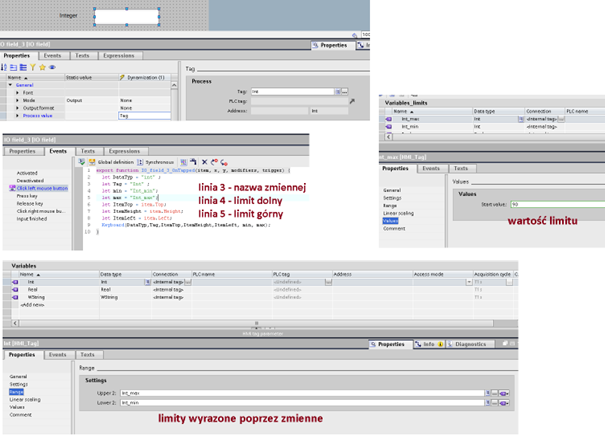Click the PLC tag link arrow icon
Screen dimensions: 605x435
[351, 101]
